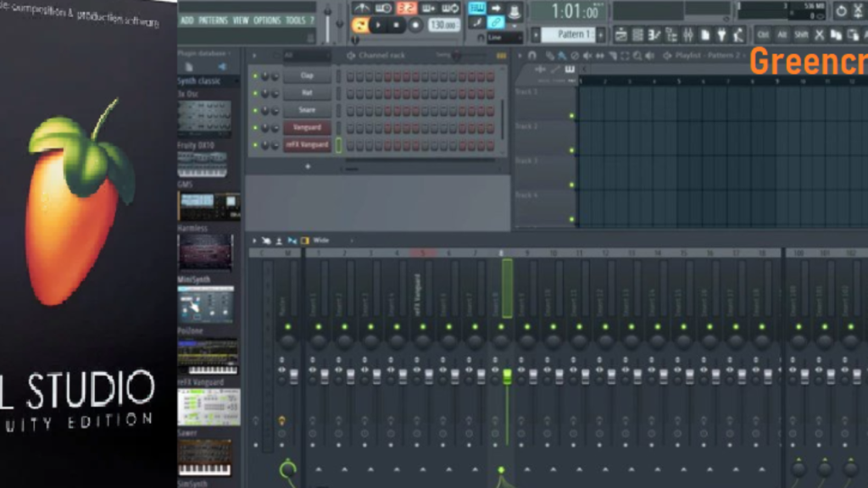
Task: Click the Channel rack icon in its header
Action: pyautogui.click(x=351, y=55)
